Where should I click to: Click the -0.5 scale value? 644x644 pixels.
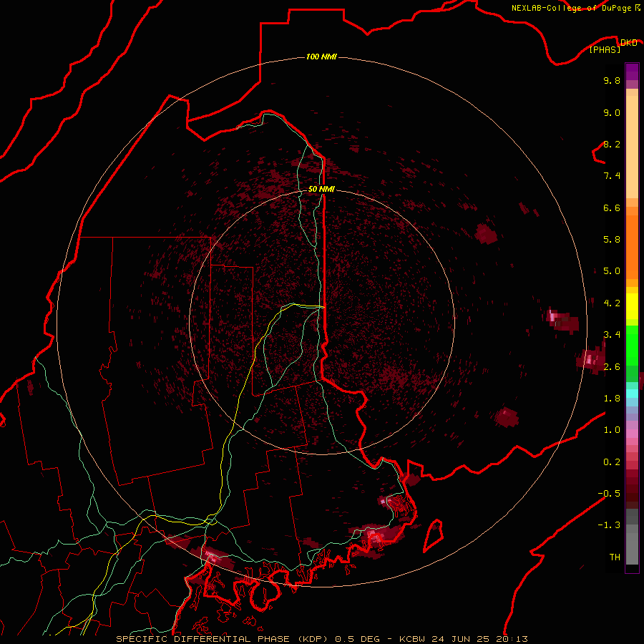pyautogui.click(x=609, y=493)
